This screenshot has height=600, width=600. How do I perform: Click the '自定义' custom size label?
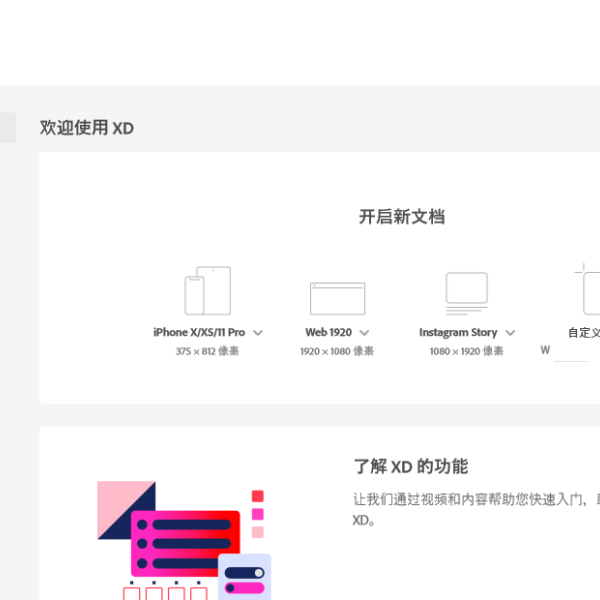pos(584,333)
